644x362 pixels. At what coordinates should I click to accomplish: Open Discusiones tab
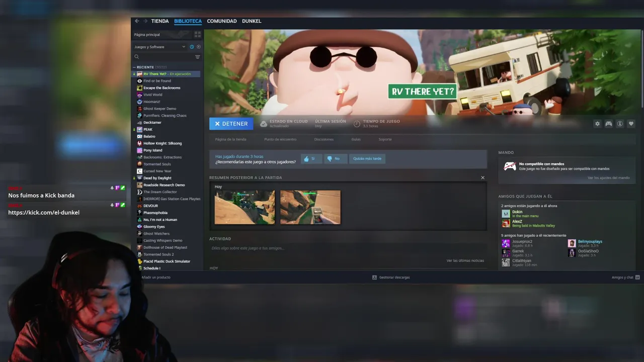pyautogui.click(x=324, y=139)
